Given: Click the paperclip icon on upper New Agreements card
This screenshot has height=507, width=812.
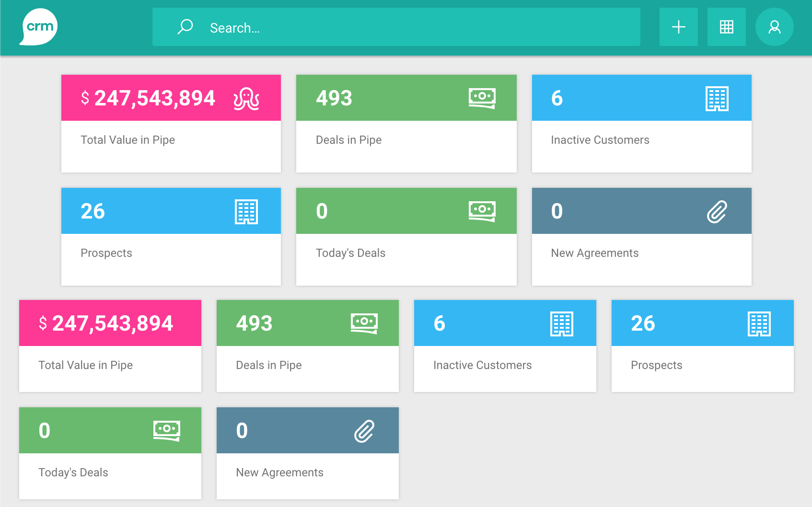Looking at the screenshot, I should pos(717,212).
